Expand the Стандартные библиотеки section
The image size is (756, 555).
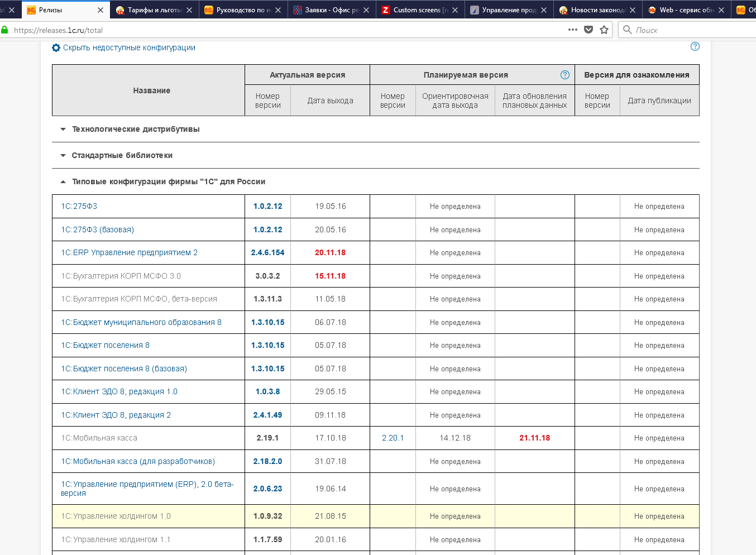click(x=122, y=155)
